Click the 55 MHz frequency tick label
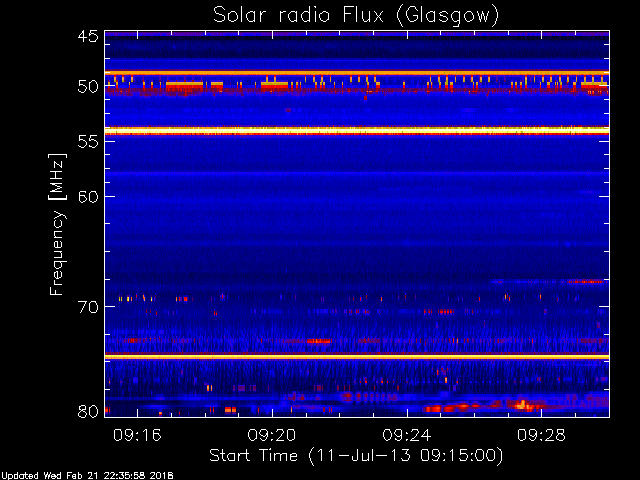 pyautogui.click(x=88, y=141)
